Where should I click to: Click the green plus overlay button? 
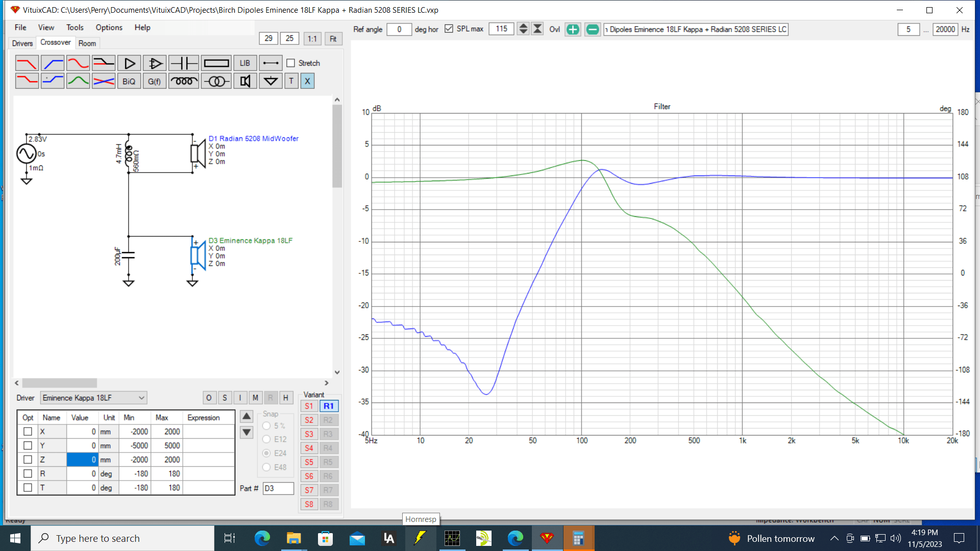tap(573, 29)
